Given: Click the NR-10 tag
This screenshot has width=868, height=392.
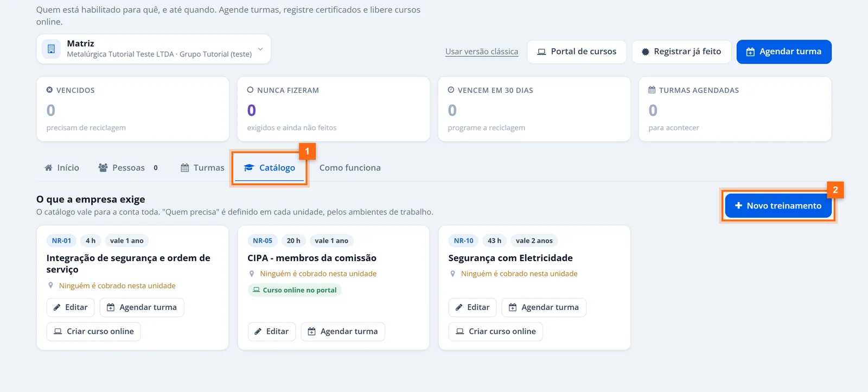Looking at the screenshot, I should point(464,241).
